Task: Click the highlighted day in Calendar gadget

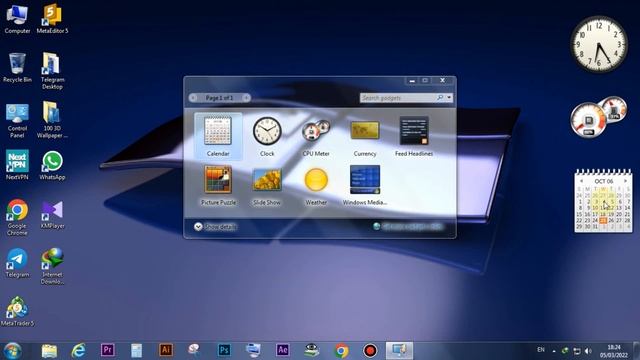Action: tap(603, 220)
